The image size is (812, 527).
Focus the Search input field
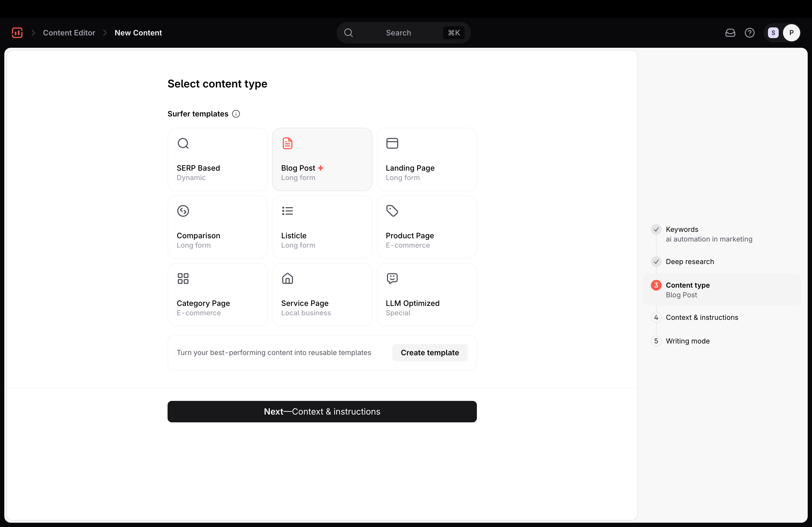pos(404,33)
